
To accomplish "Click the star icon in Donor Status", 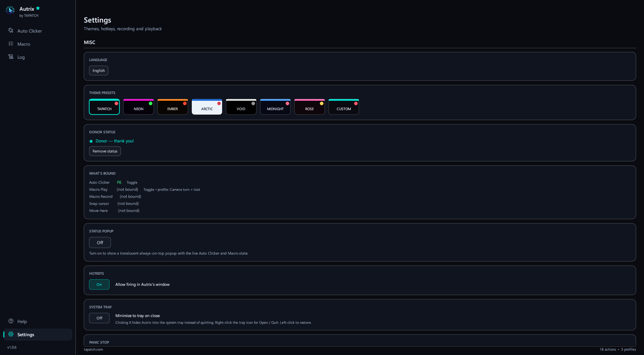I will (91, 141).
